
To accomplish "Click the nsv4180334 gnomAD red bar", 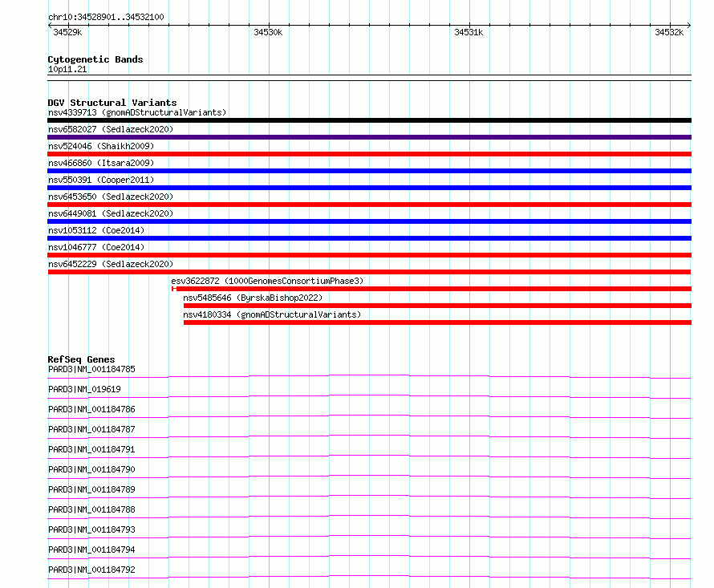I will coord(437,322).
